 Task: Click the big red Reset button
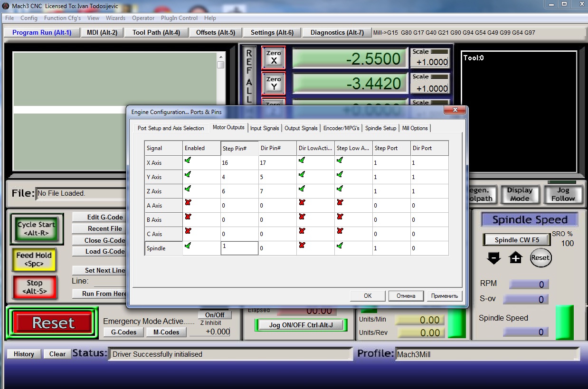pyautogui.click(x=53, y=323)
